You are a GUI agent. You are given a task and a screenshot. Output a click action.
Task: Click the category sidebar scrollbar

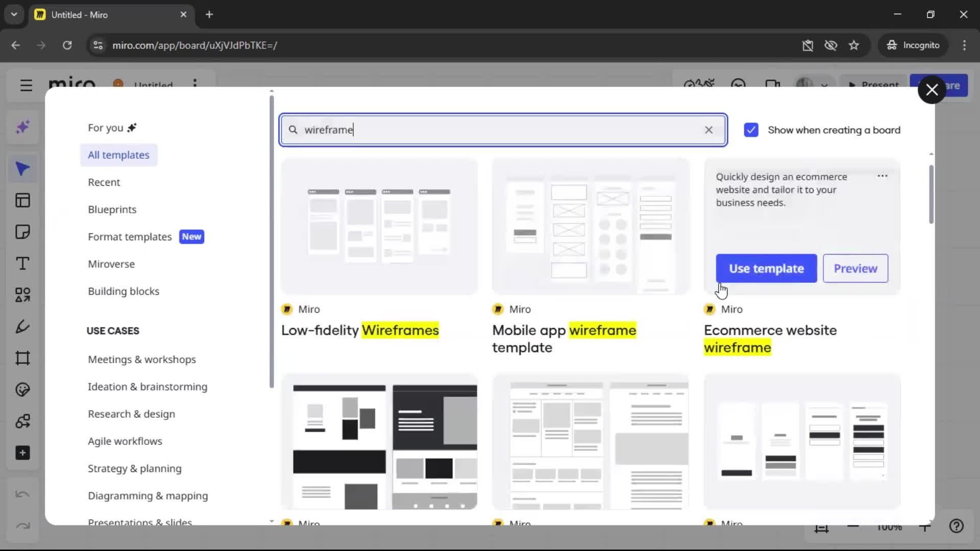pyautogui.click(x=272, y=242)
